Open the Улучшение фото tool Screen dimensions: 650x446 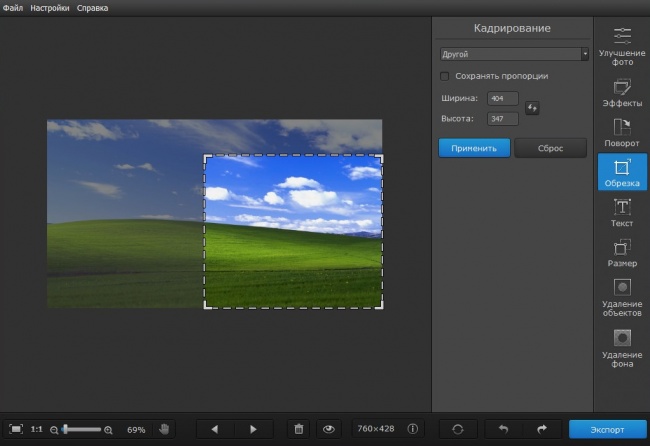click(x=622, y=46)
